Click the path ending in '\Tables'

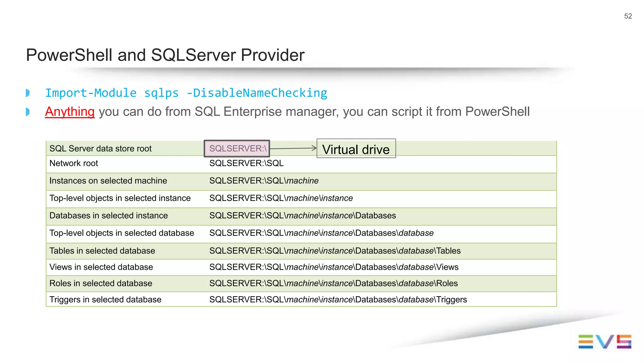click(x=335, y=251)
